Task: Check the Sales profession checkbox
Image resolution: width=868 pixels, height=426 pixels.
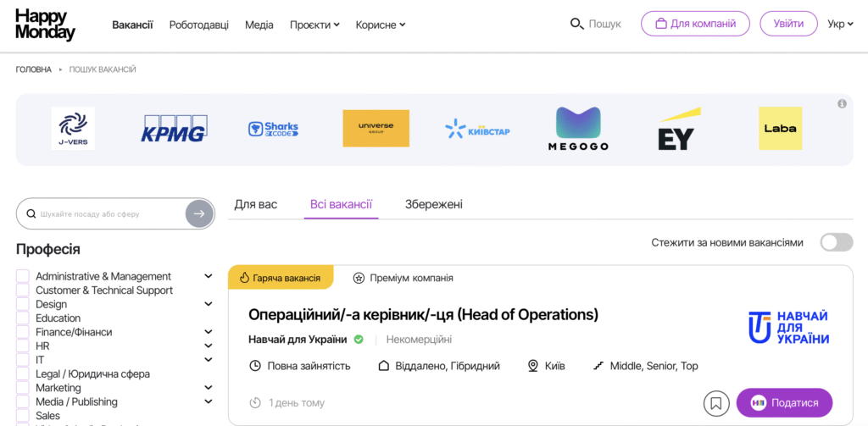Action: point(23,416)
